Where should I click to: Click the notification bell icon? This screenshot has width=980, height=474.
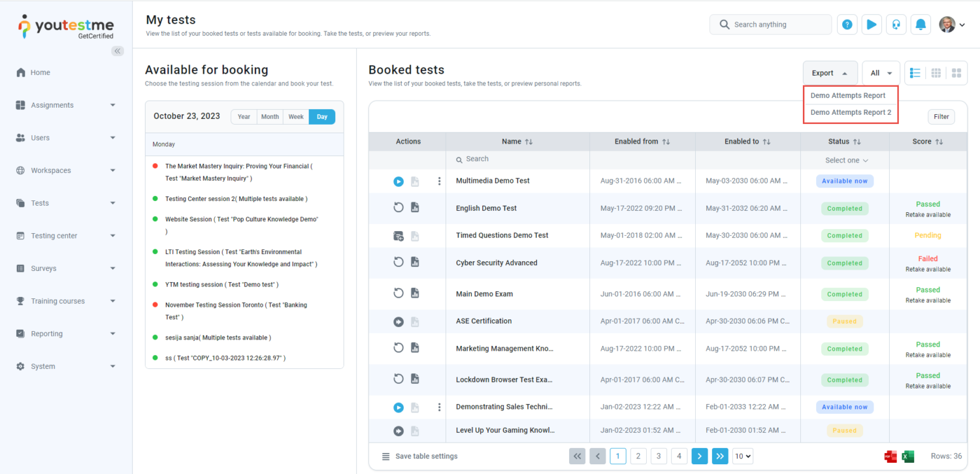tap(921, 24)
